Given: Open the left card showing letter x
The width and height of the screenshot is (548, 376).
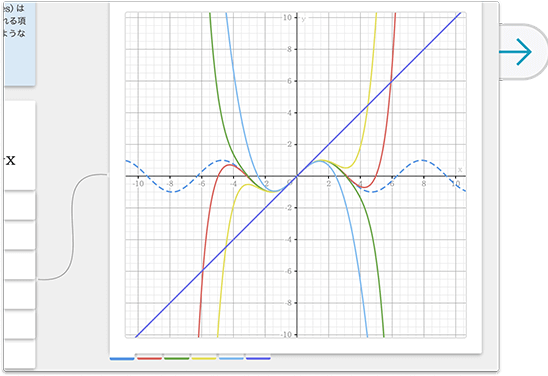Looking at the screenshot, I should click(20, 145).
